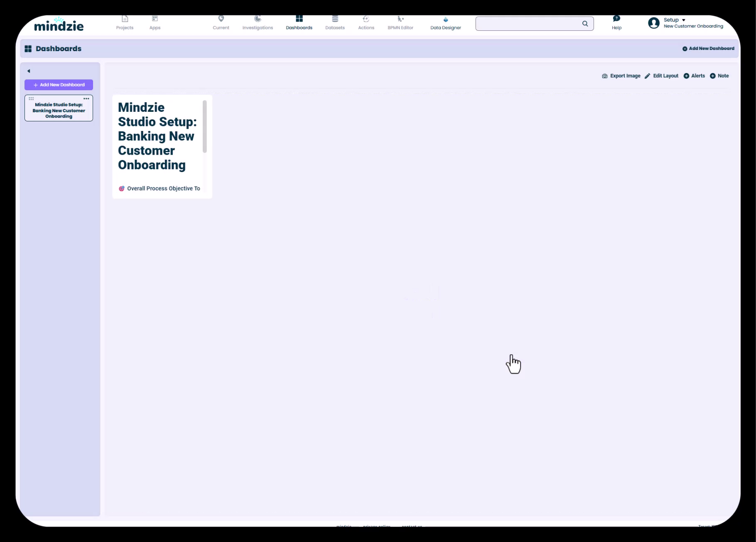Launch the BPMN Editor icon
Screen dimensions: 756x542
click(400, 19)
